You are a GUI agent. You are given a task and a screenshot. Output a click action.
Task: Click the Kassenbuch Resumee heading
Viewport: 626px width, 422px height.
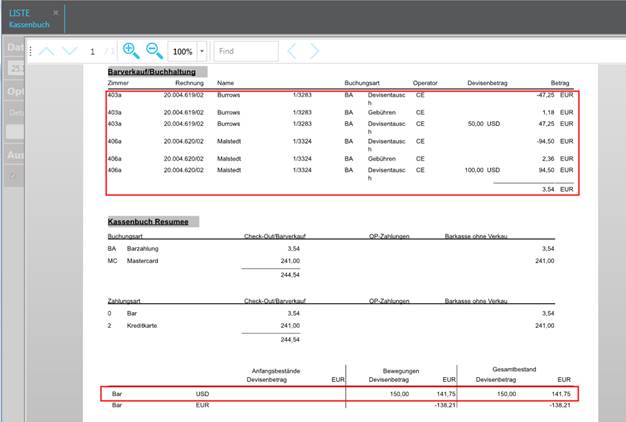click(x=154, y=221)
